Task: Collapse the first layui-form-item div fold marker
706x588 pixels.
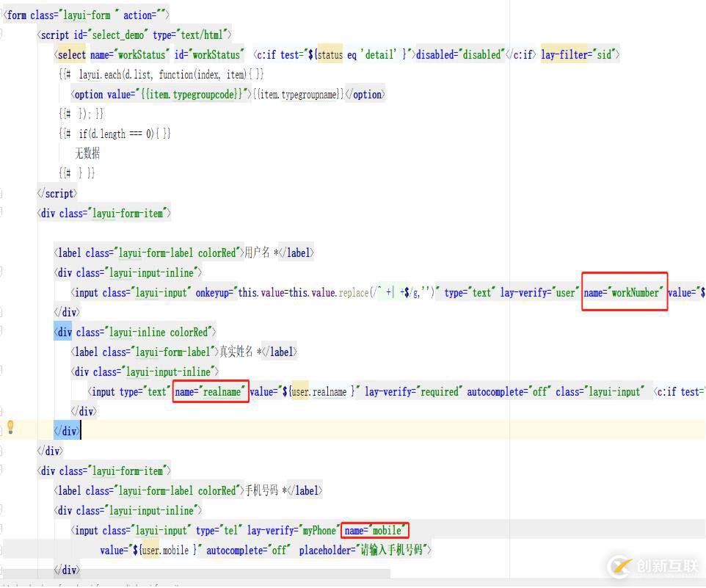Action: [x=3, y=213]
